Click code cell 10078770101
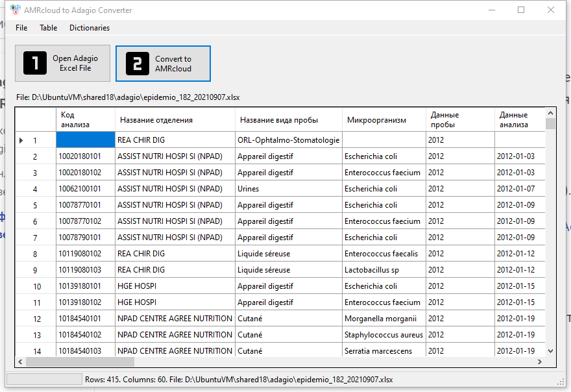Screen dimensions: 571x392 pos(86,204)
